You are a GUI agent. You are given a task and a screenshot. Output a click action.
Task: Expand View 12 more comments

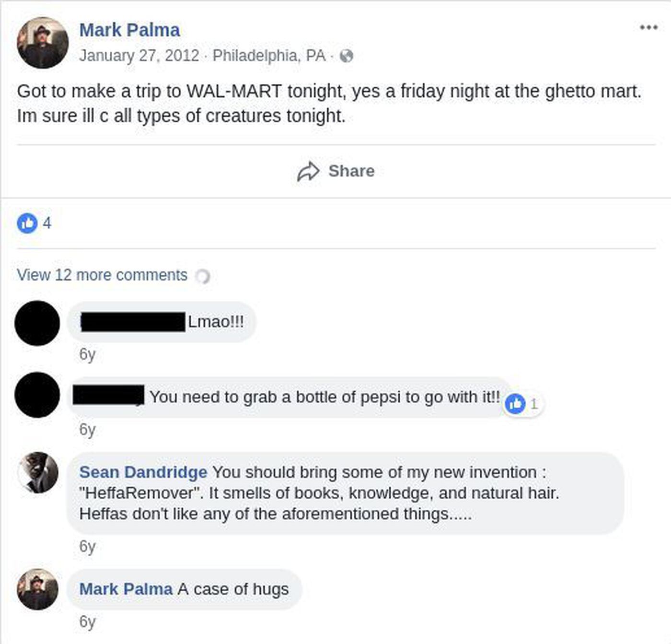tap(102, 275)
